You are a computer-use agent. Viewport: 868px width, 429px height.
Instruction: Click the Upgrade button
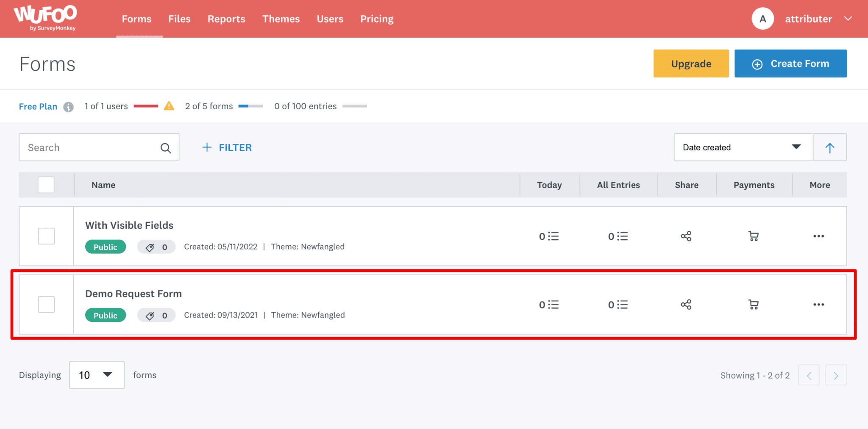click(x=691, y=64)
